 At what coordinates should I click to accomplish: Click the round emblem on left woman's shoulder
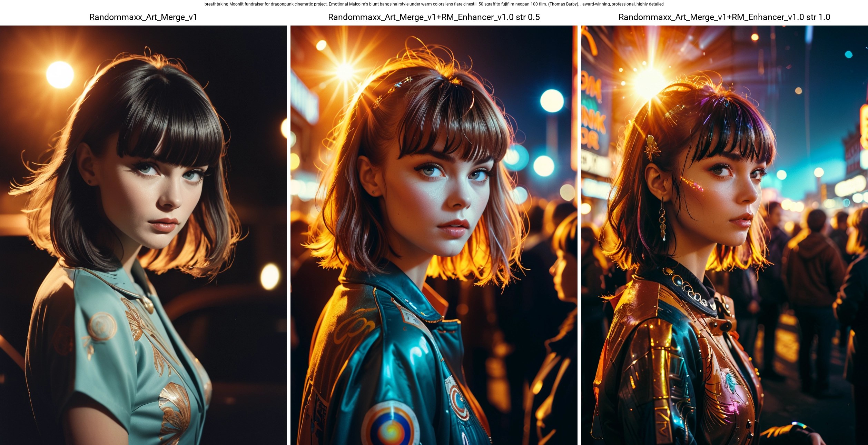[102, 326]
